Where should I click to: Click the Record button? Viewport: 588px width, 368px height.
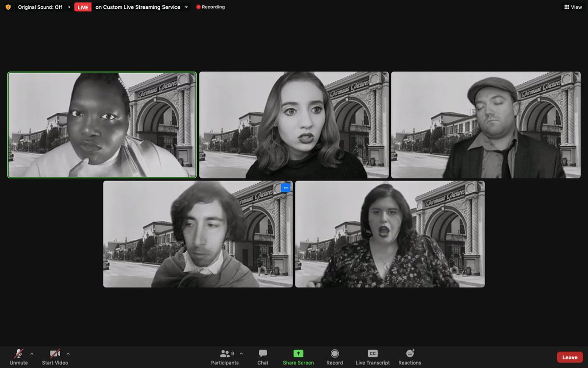click(335, 357)
